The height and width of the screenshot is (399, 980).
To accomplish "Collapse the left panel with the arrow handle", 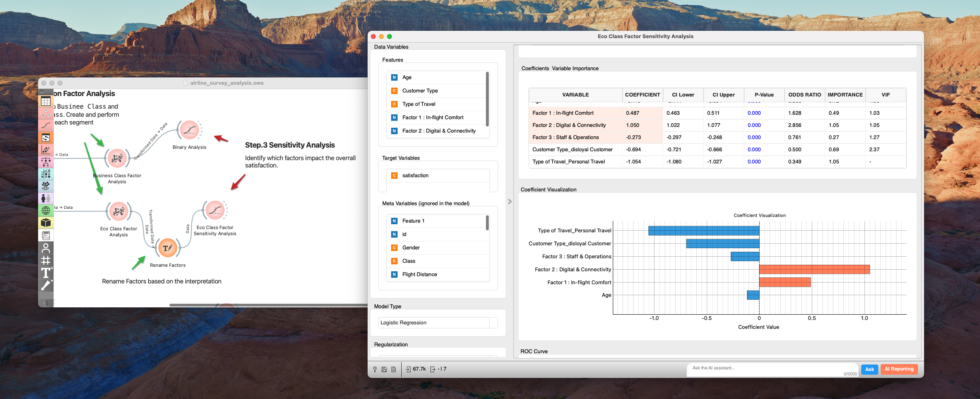I will coord(510,202).
